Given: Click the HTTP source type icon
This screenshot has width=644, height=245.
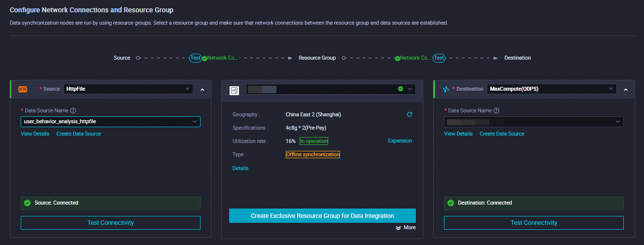Looking at the screenshot, I should [23, 89].
